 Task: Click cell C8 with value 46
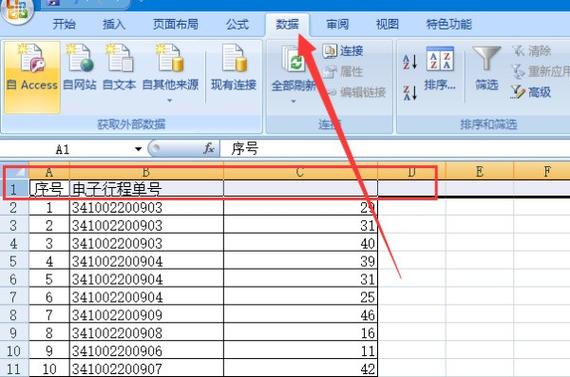pyautogui.click(x=300, y=315)
